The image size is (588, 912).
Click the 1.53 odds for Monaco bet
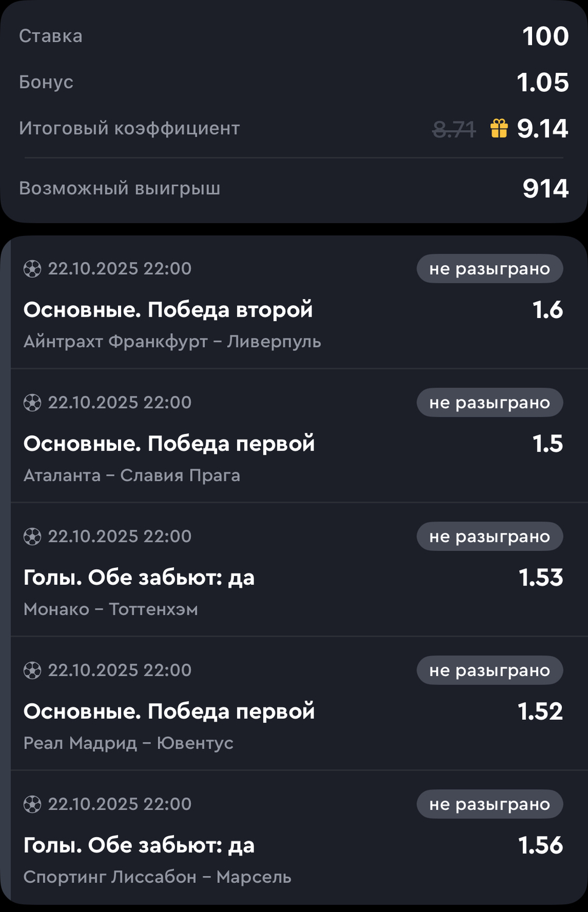point(541,578)
